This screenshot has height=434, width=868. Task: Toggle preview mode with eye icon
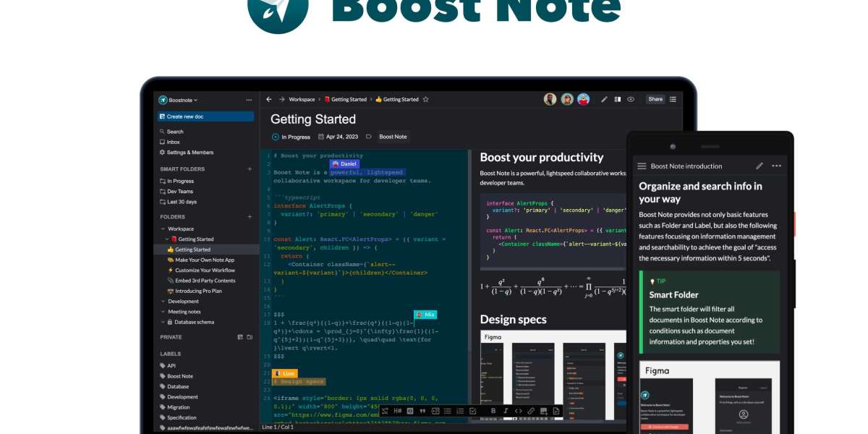(x=631, y=99)
